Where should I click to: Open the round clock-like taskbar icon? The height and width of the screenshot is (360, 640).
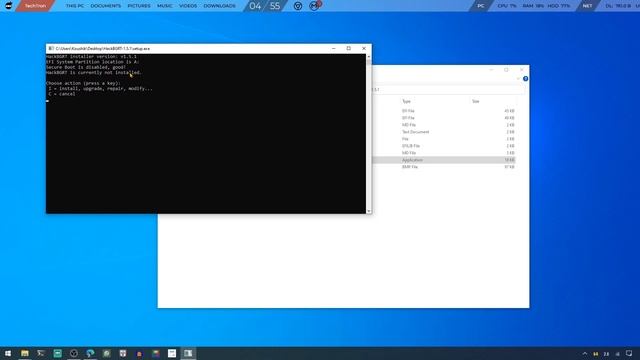tap(74, 353)
